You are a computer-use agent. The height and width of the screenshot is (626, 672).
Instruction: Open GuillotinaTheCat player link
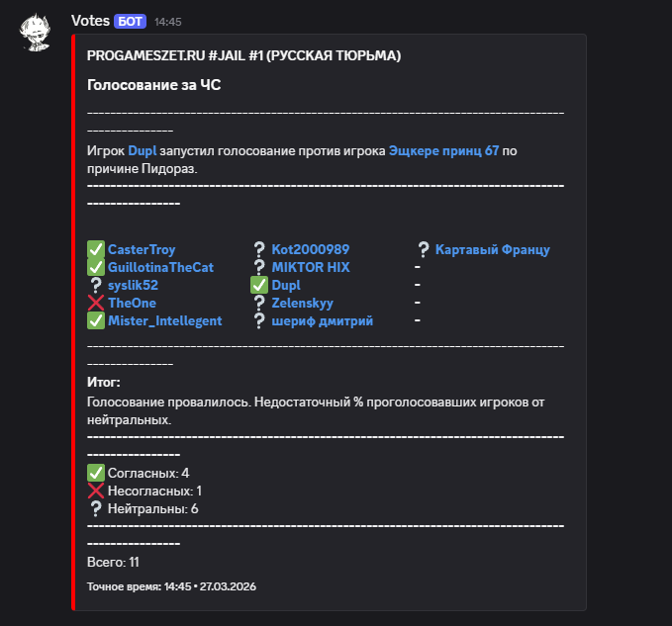point(160,267)
